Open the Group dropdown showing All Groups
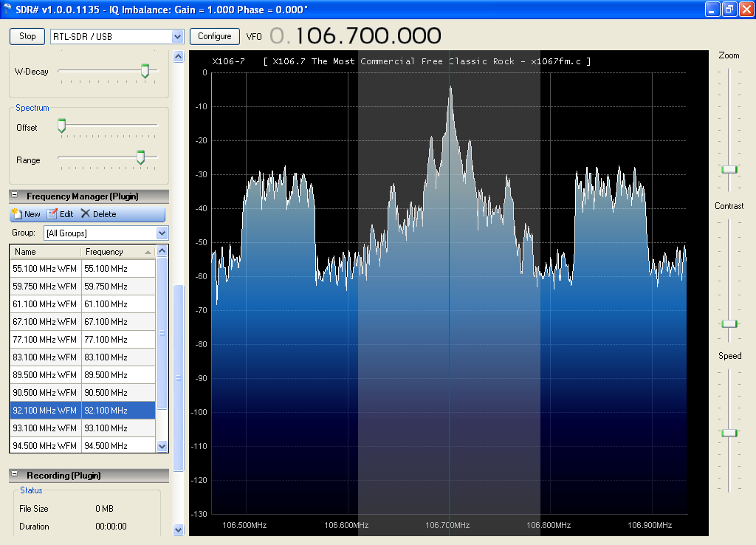Screen dimensions: 756x545 click(x=162, y=233)
